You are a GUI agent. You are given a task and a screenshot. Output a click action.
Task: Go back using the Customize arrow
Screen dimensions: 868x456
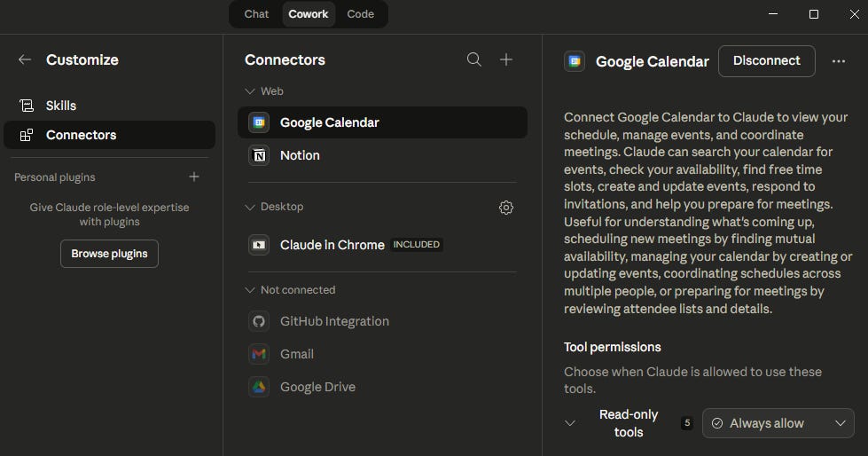point(24,59)
